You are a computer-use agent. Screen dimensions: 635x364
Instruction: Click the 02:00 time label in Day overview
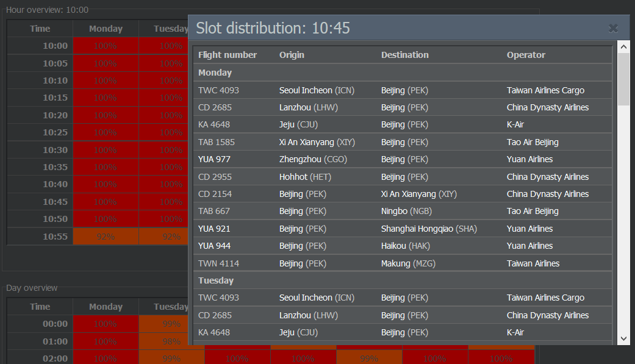[55, 359]
